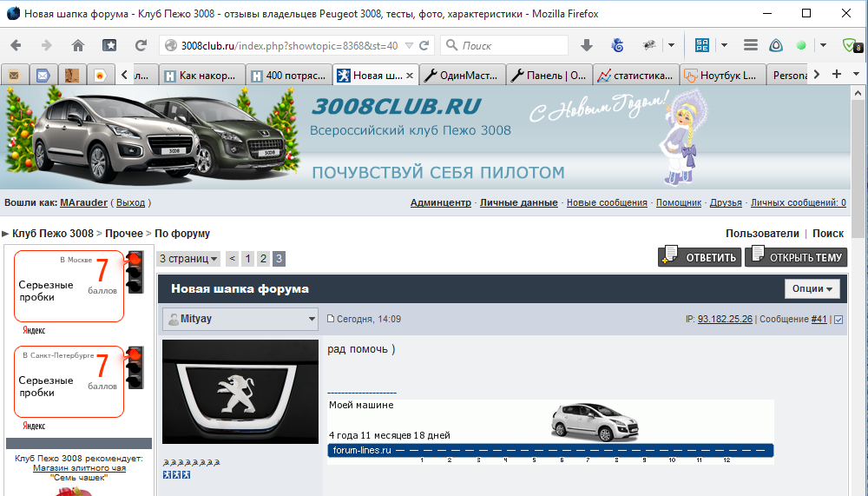Open the bookmarks star toolbar icon
The image size is (868, 496).
point(109,45)
